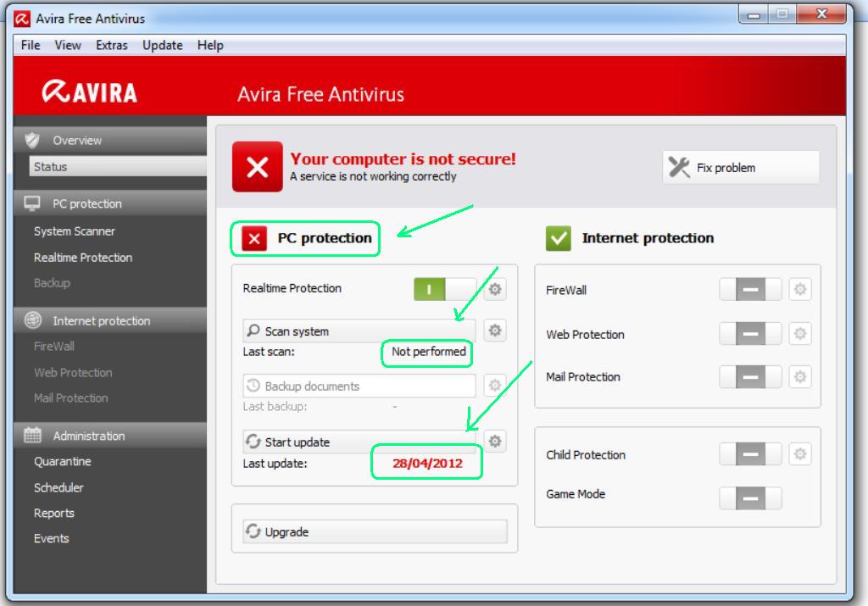Open settings gear for Mail Protection

[800, 377]
